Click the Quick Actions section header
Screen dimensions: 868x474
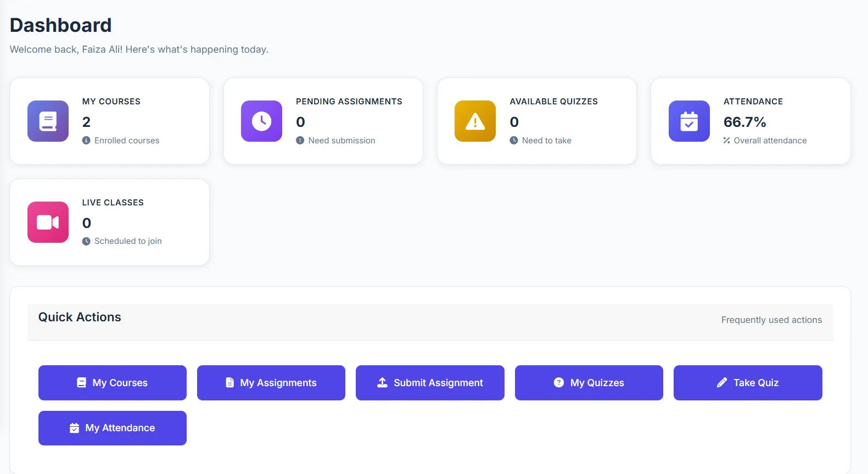pyautogui.click(x=80, y=317)
